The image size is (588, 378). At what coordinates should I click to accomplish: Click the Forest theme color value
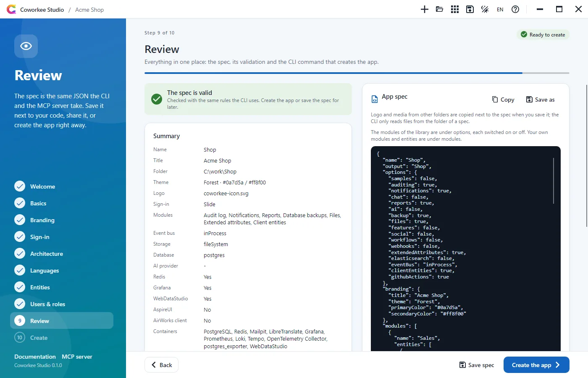(x=235, y=182)
